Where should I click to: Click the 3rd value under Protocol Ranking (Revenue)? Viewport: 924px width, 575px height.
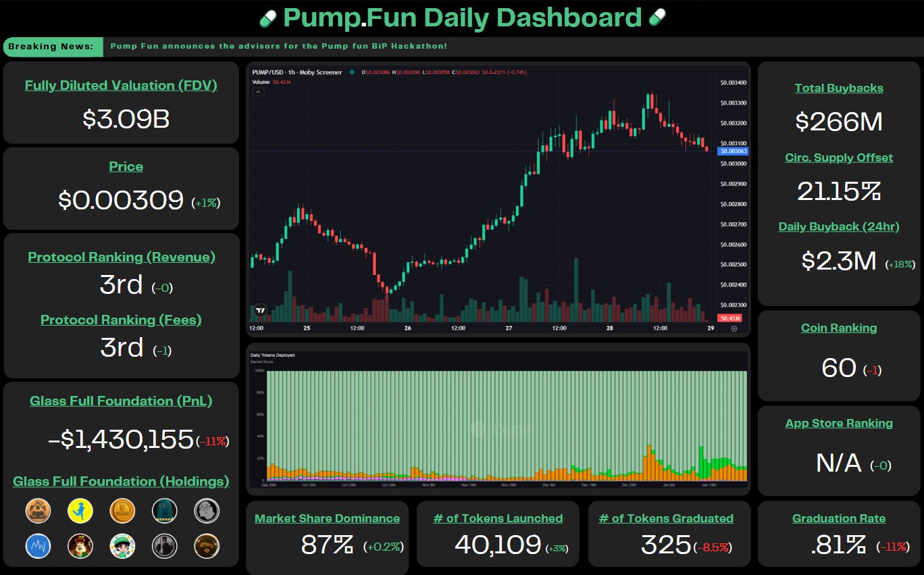(122, 285)
